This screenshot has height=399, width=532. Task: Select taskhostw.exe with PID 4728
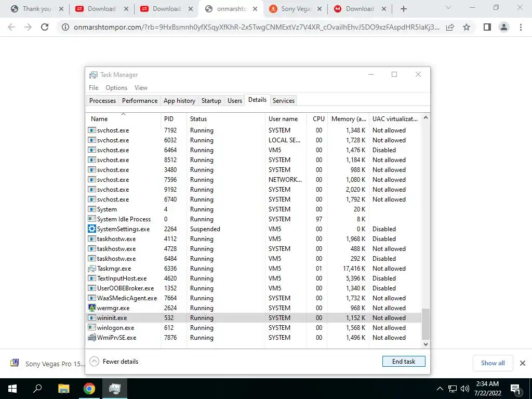pos(254,249)
